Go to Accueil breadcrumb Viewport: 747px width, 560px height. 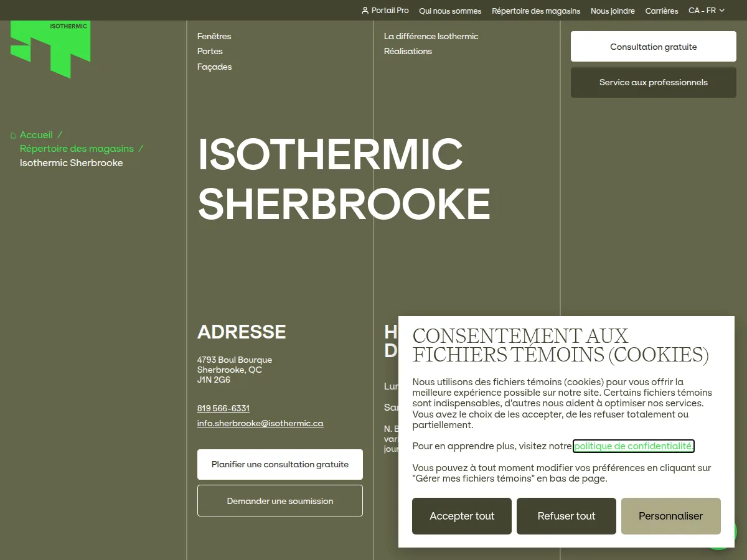pos(36,135)
